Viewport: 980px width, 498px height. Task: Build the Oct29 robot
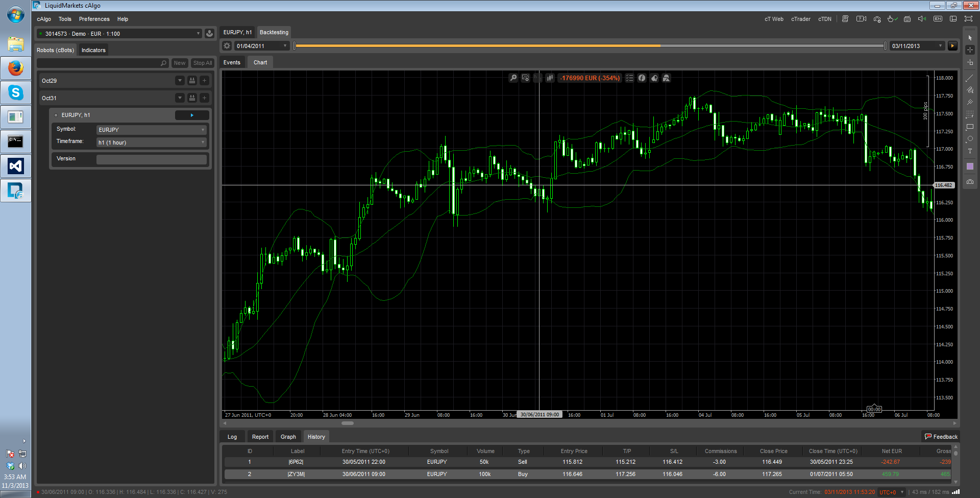point(192,81)
